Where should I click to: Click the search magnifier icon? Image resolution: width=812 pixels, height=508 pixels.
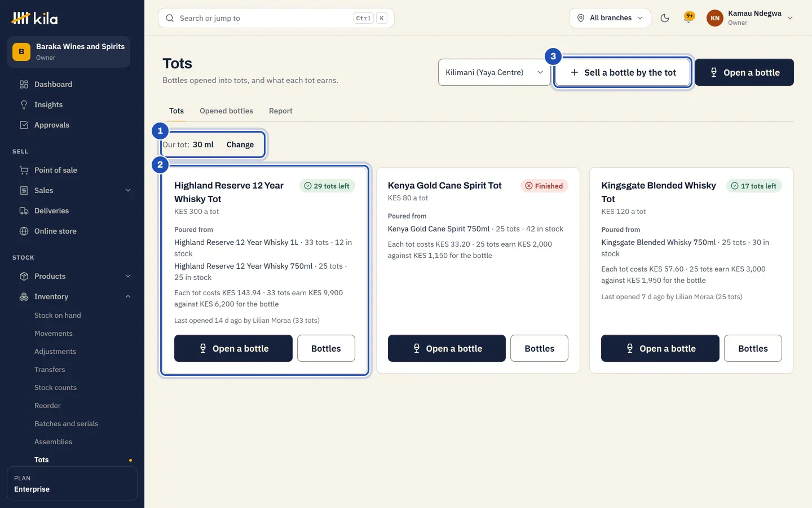pyautogui.click(x=170, y=18)
